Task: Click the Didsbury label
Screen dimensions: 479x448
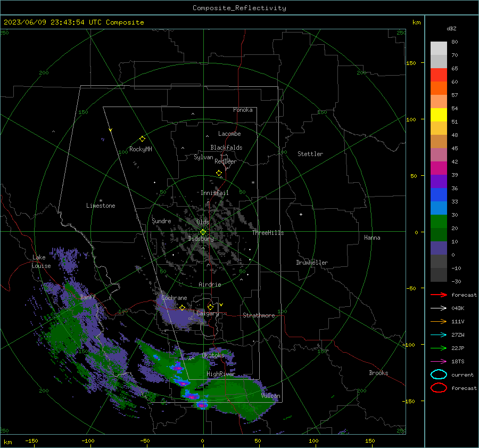Action: (201, 239)
